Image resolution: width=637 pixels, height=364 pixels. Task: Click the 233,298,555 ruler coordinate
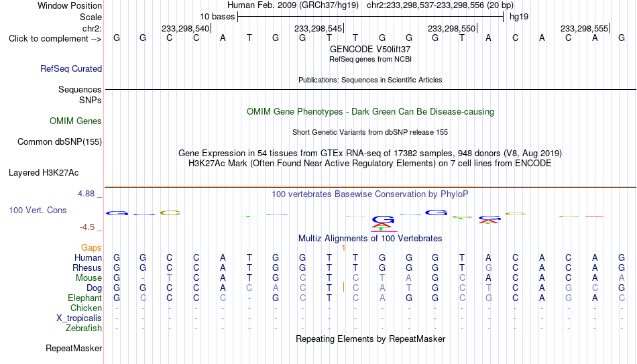(x=584, y=28)
